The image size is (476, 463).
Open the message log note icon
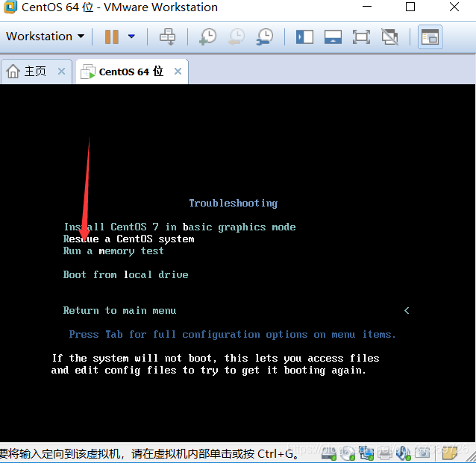(450, 453)
